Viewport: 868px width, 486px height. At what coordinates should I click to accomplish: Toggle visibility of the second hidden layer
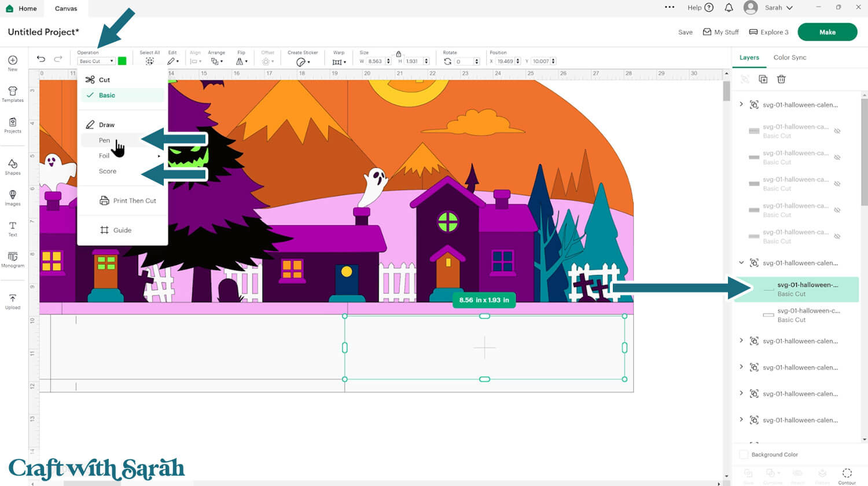pyautogui.click(x=837, y=158)
